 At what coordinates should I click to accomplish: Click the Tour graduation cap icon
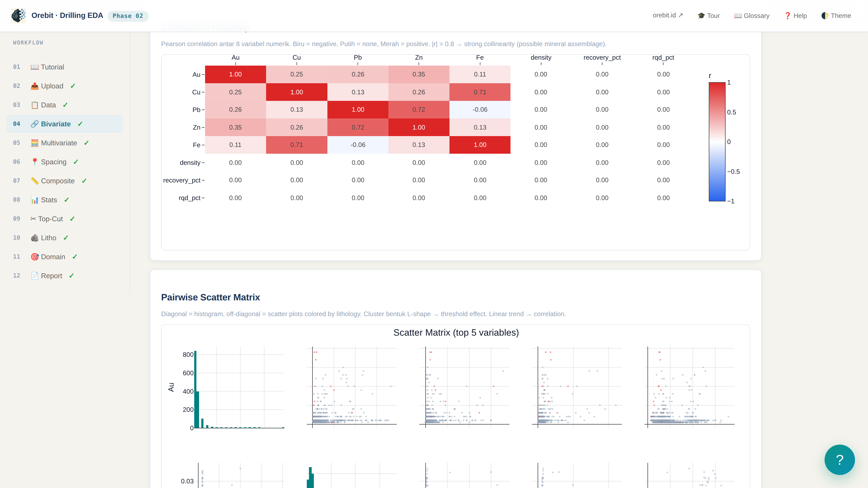coord(701,16)
